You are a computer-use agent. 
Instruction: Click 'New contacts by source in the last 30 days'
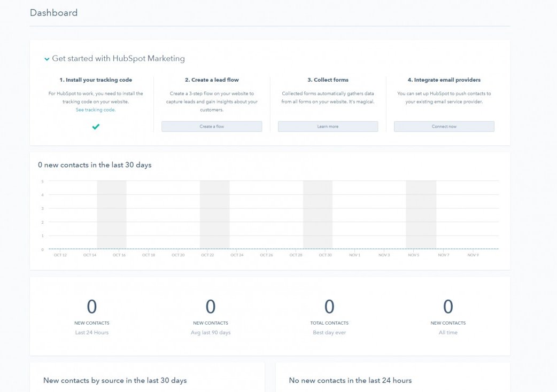[x=115, y=381]
